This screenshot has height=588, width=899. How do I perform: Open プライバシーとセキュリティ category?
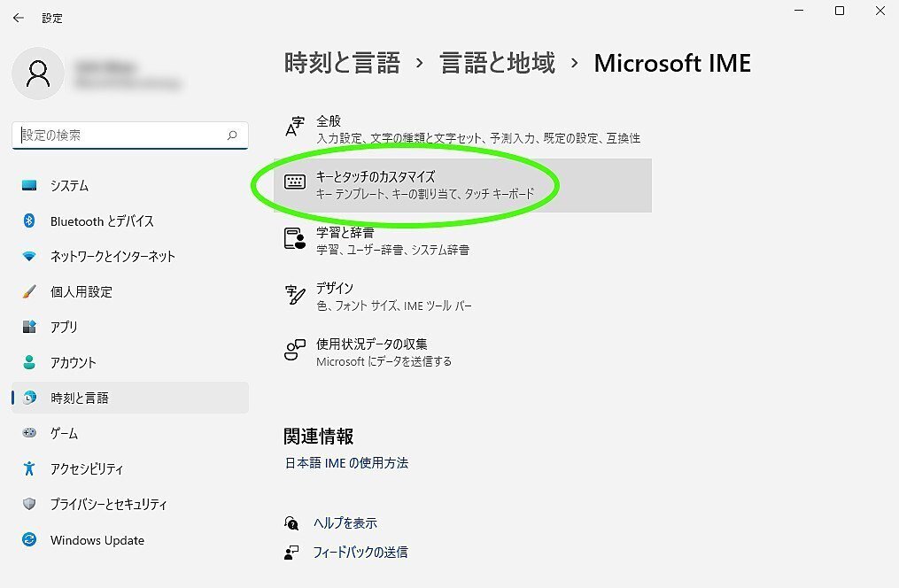click(130, 504)
